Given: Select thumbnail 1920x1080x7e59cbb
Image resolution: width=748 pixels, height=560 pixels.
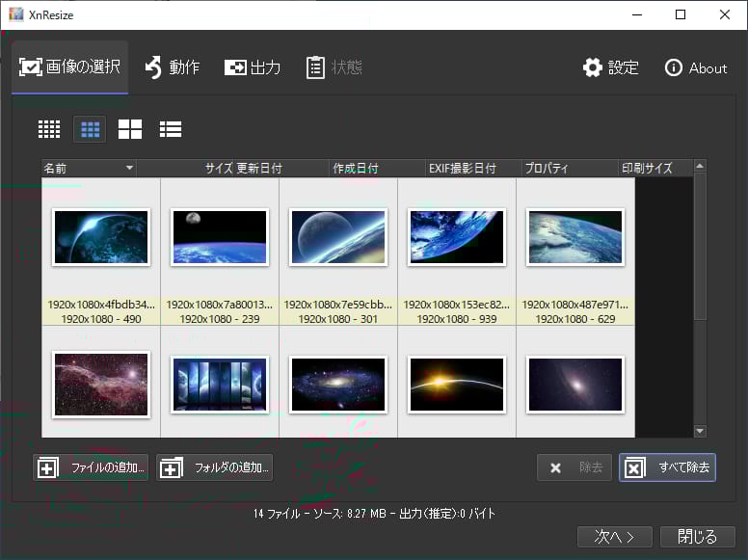Looking at the screenshot, I should [338, 237].
